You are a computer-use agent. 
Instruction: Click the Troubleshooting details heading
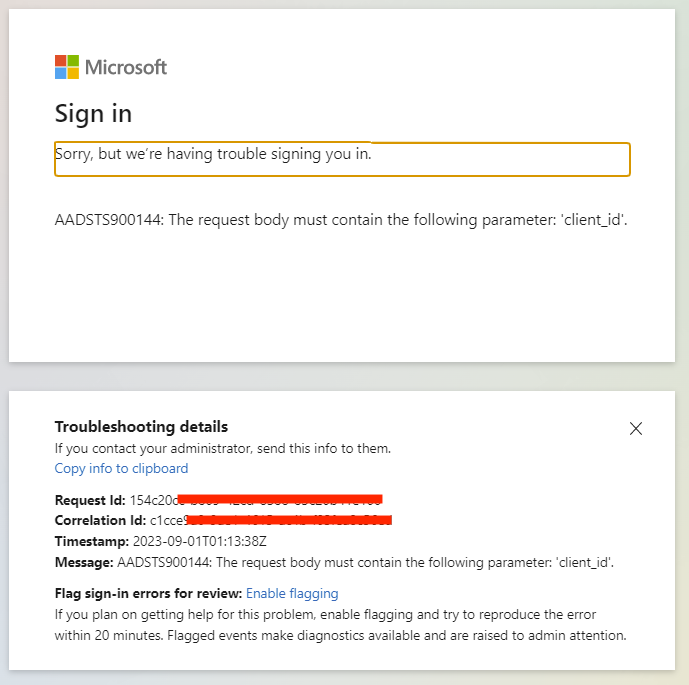tap(141, 427)
